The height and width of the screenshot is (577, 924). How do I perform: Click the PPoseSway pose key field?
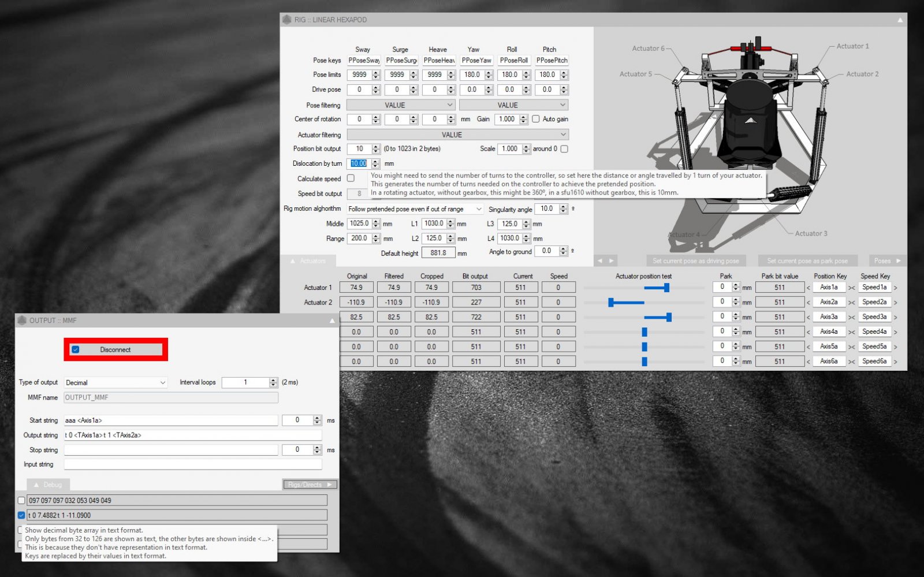[364, 60]
